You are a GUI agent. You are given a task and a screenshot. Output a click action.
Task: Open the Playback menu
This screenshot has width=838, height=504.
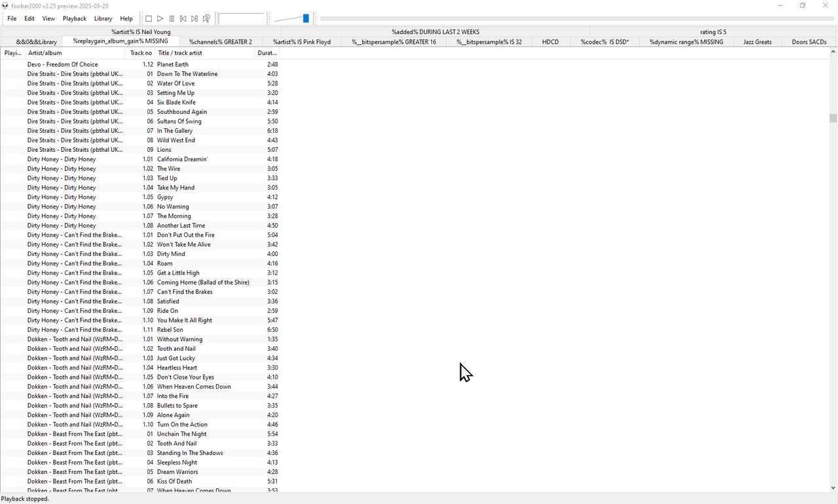pos(75,19)
